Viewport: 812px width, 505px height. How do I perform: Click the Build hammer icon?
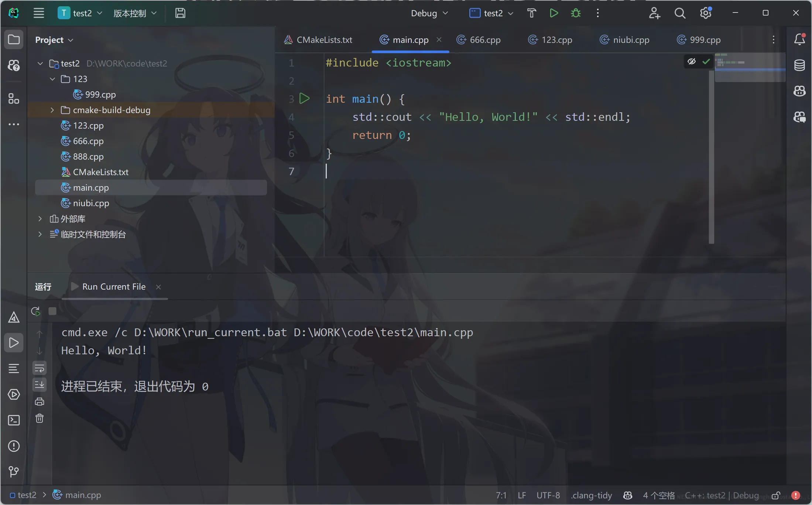(x=531, y=13)
